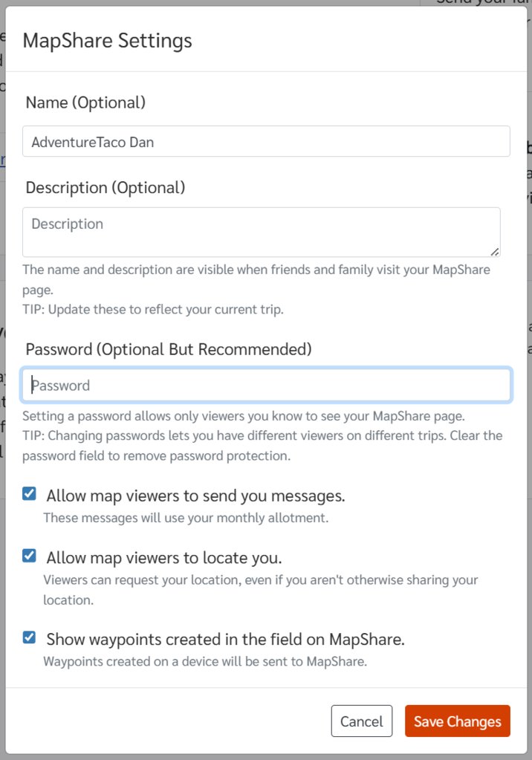The height and width of the screenshot is (760, 532).
Task: Click the Cancel button
Action: pyautogui.click(x=362, y=721)
